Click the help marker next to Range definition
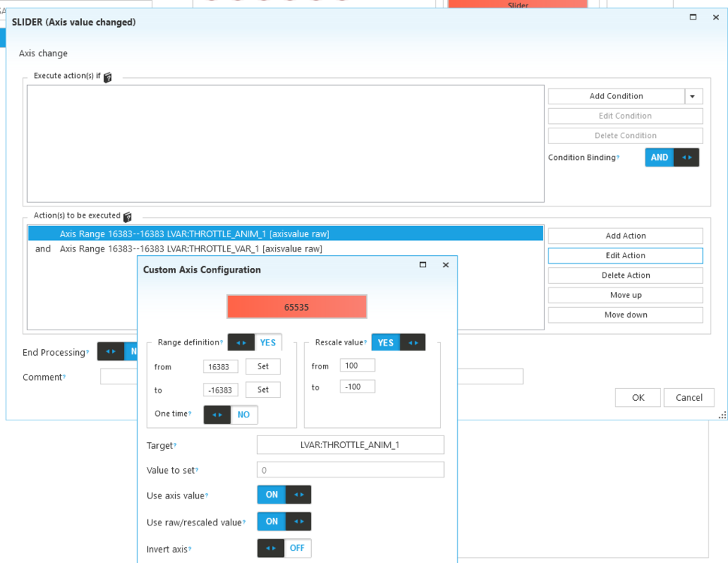Image resolution: width=728 pixels, height=563 pixels. [x=222, y=343]
